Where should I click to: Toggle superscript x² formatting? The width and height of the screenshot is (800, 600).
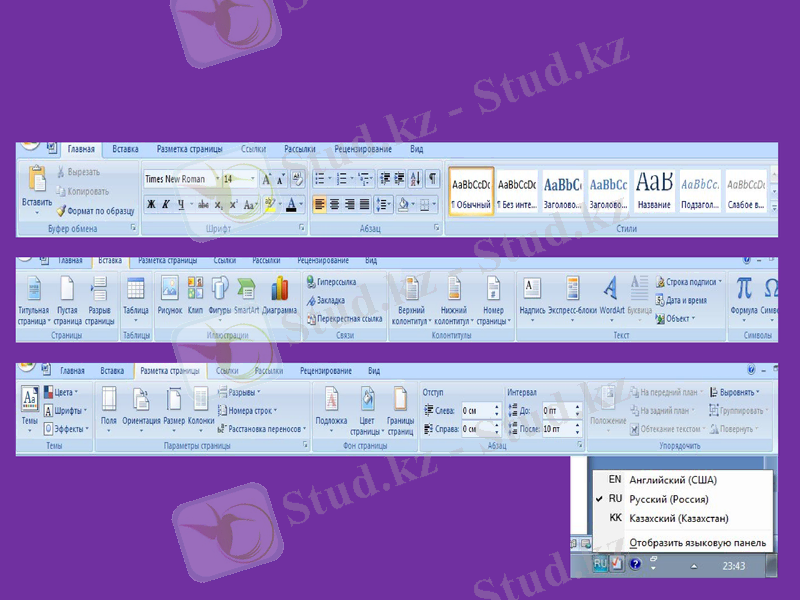(234, 205)
